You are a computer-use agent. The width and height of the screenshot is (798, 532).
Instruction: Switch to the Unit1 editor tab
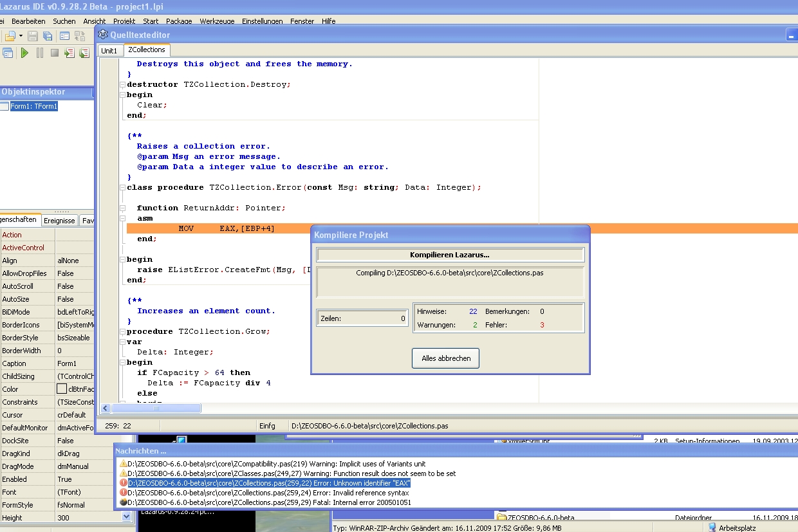tap(109, 50)
